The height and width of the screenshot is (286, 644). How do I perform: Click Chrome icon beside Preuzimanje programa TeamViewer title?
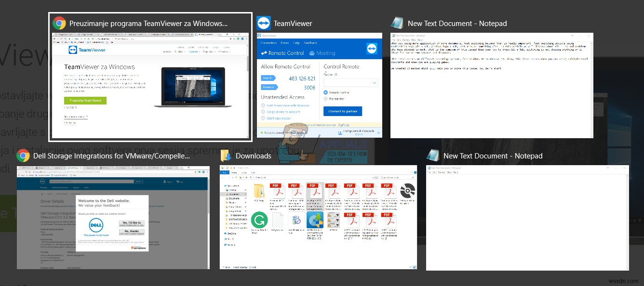[59, 23]
